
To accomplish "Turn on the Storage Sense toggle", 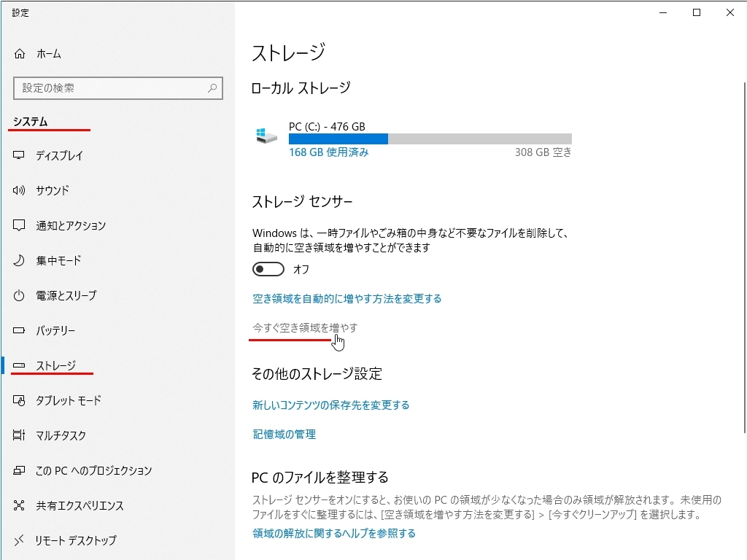I will tap(268, 270).
